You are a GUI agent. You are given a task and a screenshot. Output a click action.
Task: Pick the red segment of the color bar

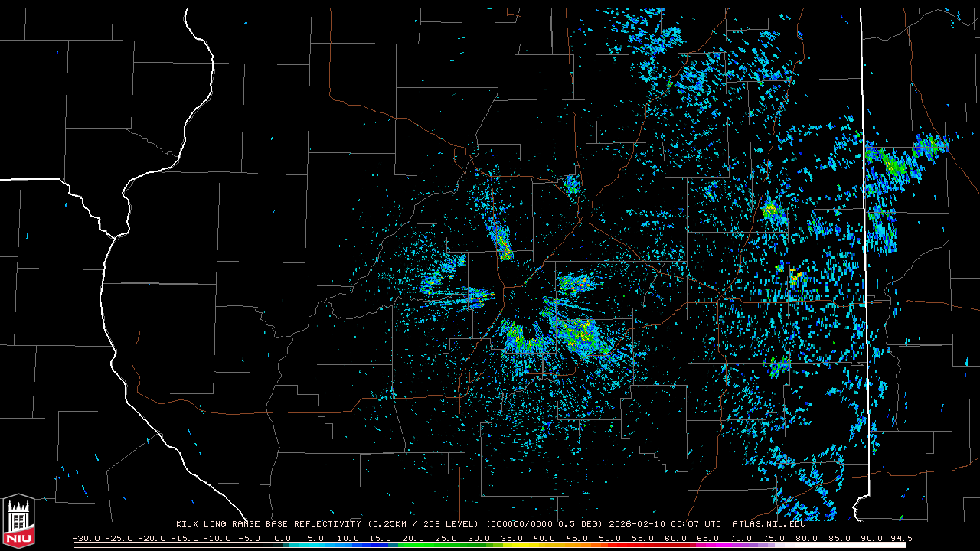[651, 545]
